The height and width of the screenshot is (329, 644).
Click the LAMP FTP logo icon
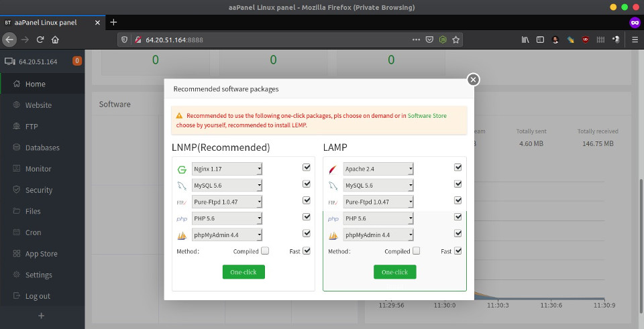333,202
